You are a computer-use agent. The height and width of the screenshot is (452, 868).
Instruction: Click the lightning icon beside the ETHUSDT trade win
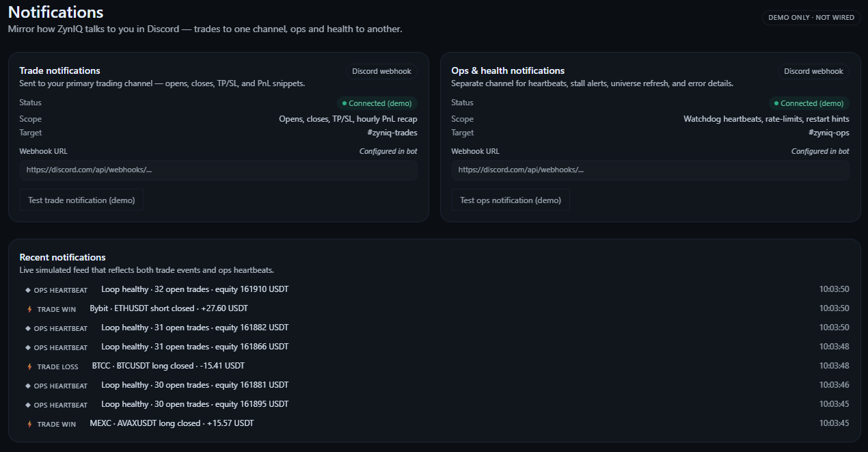[x=29, y=308]
